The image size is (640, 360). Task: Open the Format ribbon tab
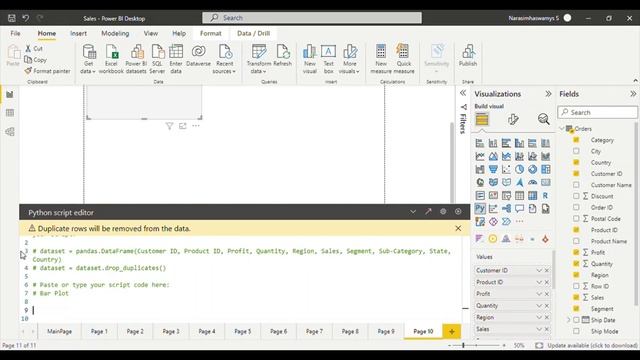[x=211, y=33]
